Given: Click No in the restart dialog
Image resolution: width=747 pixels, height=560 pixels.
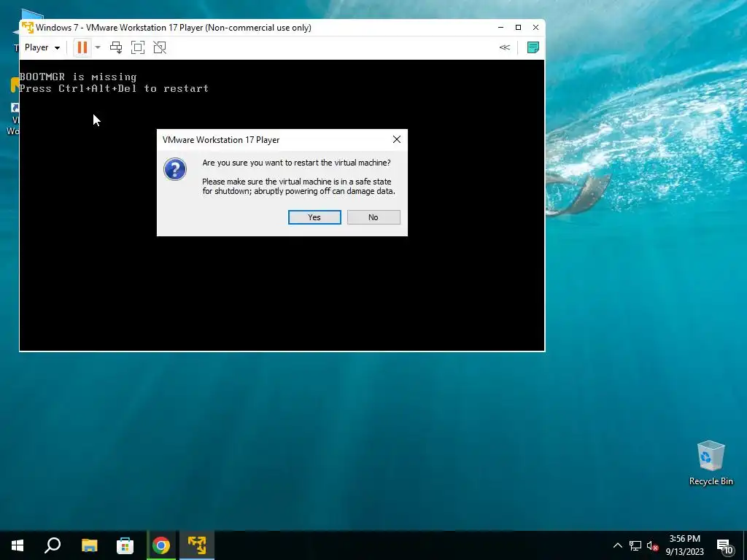Looking at the screenshot, I should [x=373, y=217].
